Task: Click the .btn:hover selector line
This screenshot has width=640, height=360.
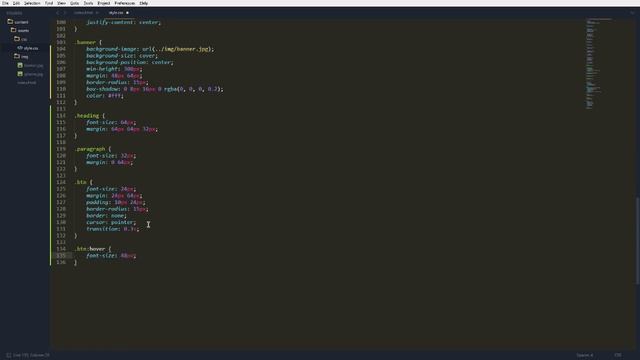Action: click(93, 249)
